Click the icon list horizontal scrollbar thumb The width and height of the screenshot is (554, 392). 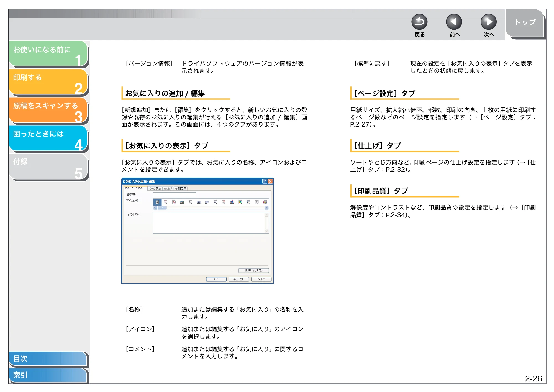pos(162,207)
